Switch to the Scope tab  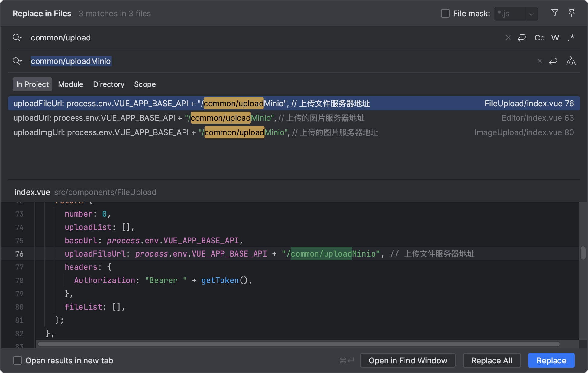(x=145, y=84)
